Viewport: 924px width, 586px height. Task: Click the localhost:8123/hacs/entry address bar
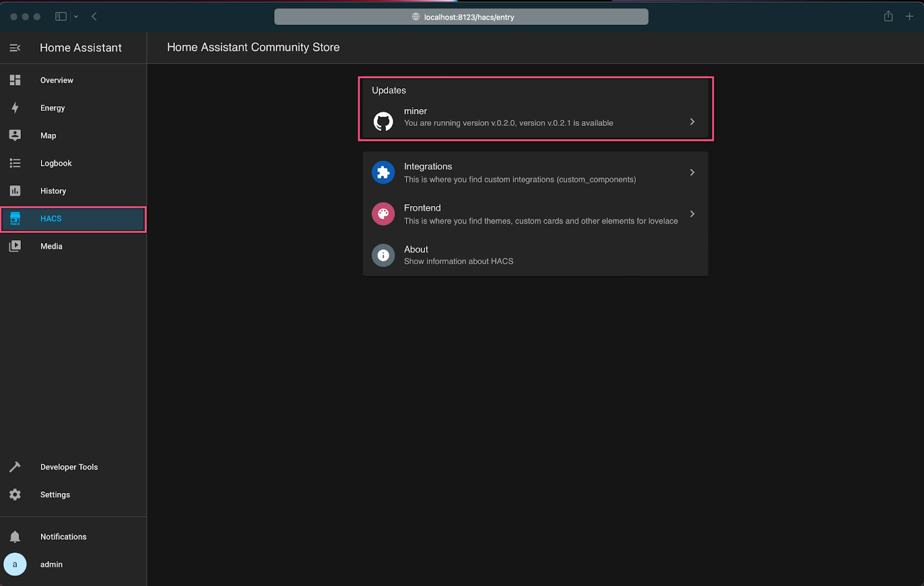click(x=461, y=17)
